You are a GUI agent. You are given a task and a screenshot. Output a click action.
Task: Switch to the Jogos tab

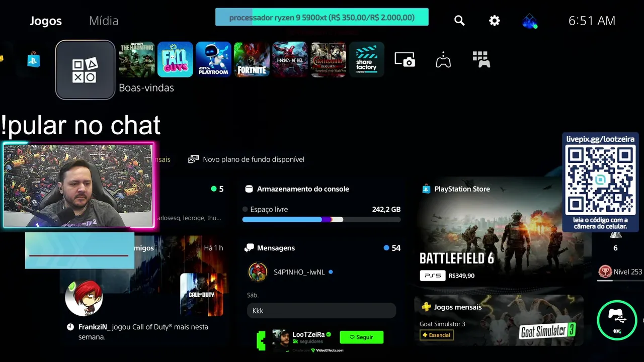point(46,21)
